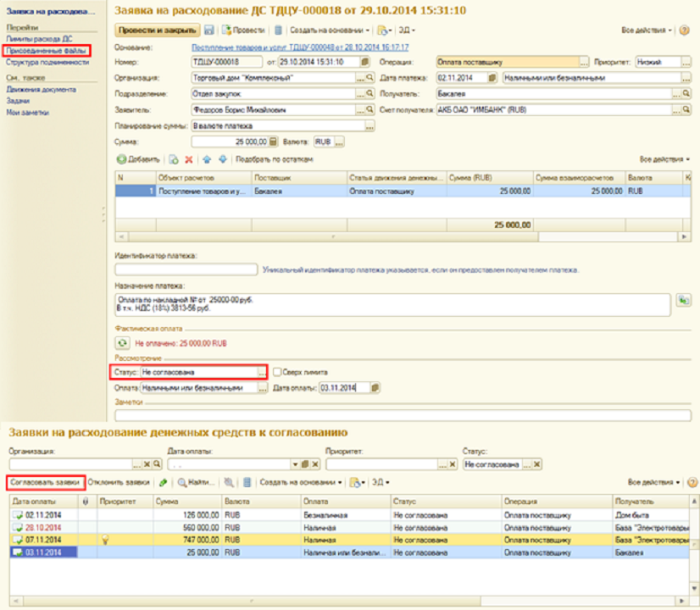The width and height of the screenshot is (700, 610).
Task: Open the Создать на основании dropdown in list toolbar
Action: pyautogui.click(x=301, y=482)
